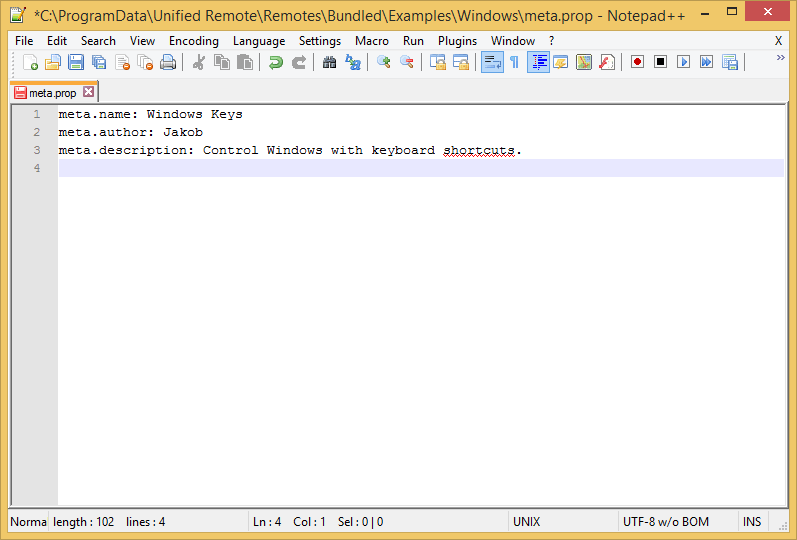797x540 pixels.
Task: Toggle indent guide toolbar button
Action: pyautogui.click(x=538, y=63)
